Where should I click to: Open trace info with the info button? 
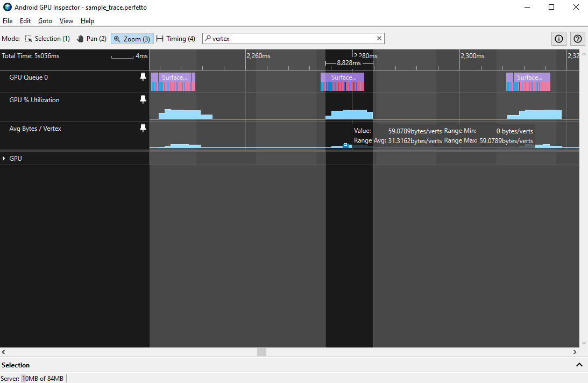pyautogui.click(x=558, y=38)
